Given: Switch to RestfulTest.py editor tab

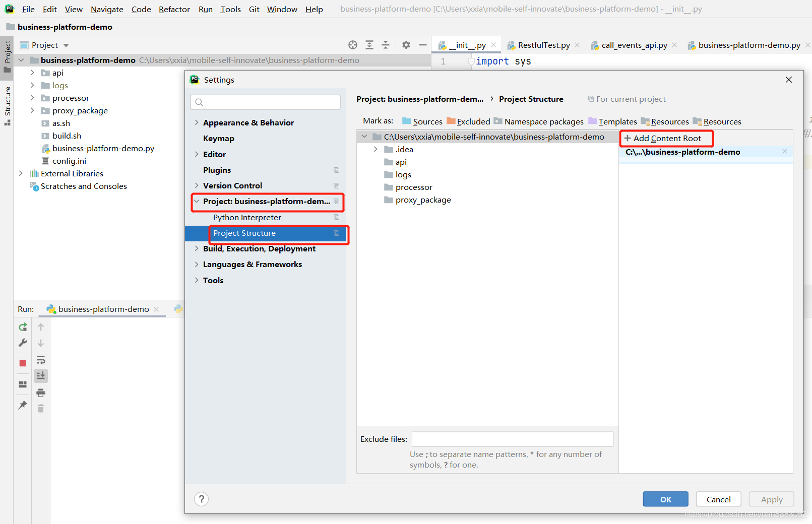Looking at the screenshot, I should pos(543,45).
